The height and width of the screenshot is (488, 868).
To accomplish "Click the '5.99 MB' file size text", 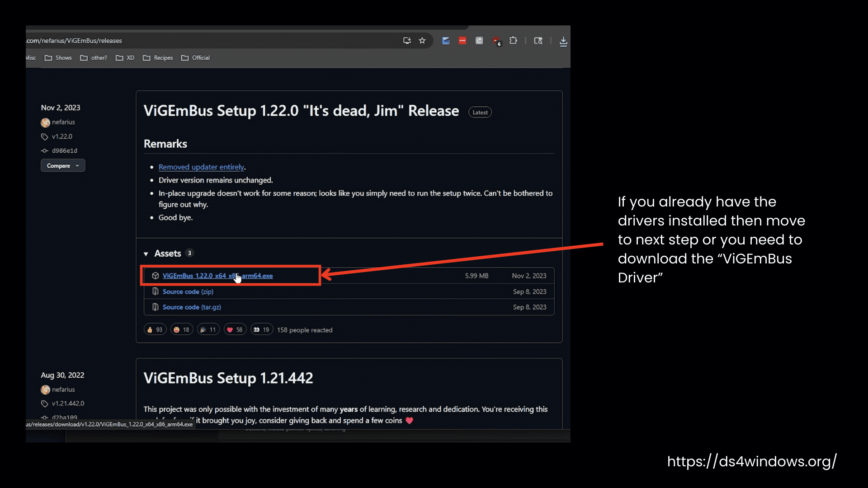I will tap(476, 276).
